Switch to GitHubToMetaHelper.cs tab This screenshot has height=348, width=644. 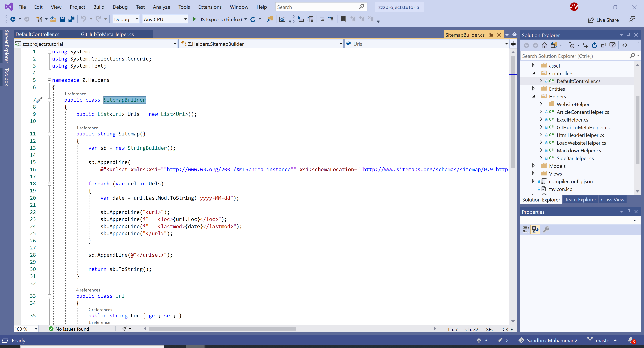click(107, 34)
